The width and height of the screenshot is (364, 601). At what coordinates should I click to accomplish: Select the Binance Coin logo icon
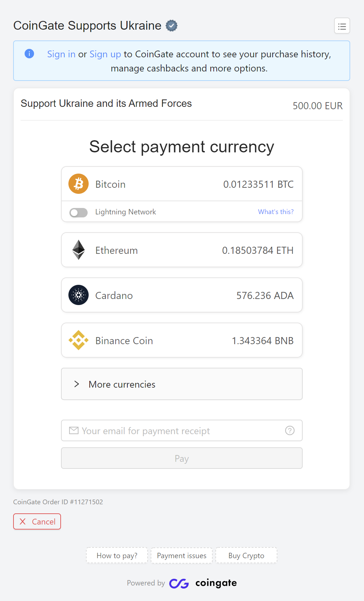(79, 340)
